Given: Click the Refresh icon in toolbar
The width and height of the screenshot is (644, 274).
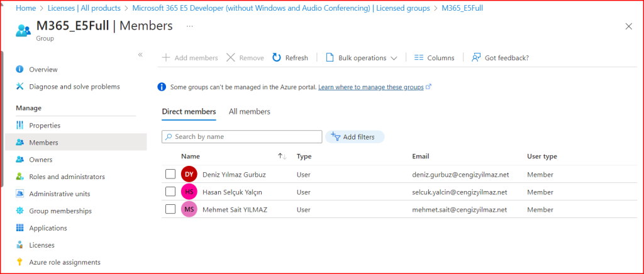Looking at the screenshot, I should (277, 58).
